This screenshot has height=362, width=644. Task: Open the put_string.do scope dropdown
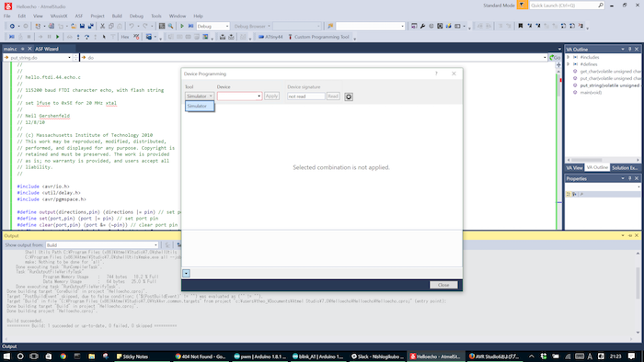(38, 58)
